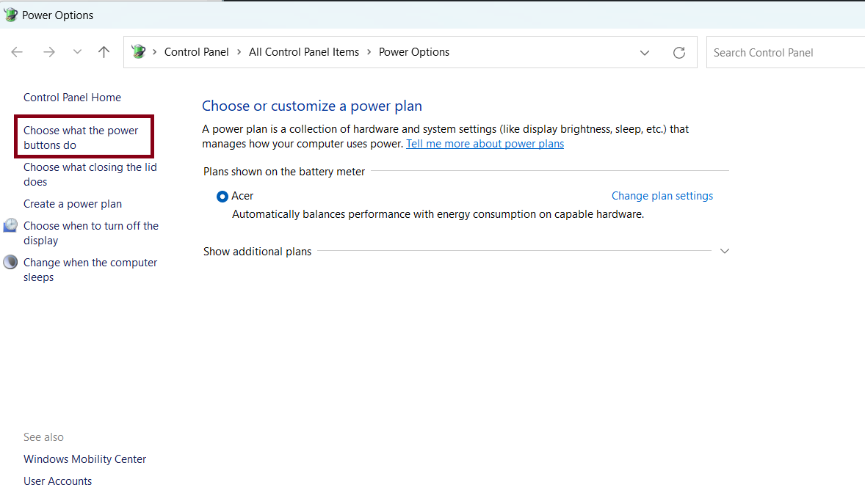
Task: Open the recent locations dropdown arrow
Action: pyautogui.click(x=77, y=52)
